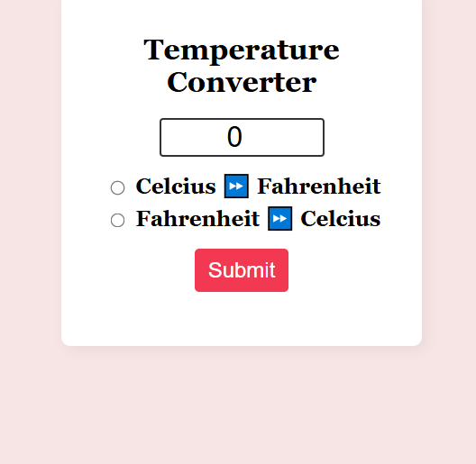The image size is (476, 464).
Task: Click the word Temperature in the heading
Action: 242,50
